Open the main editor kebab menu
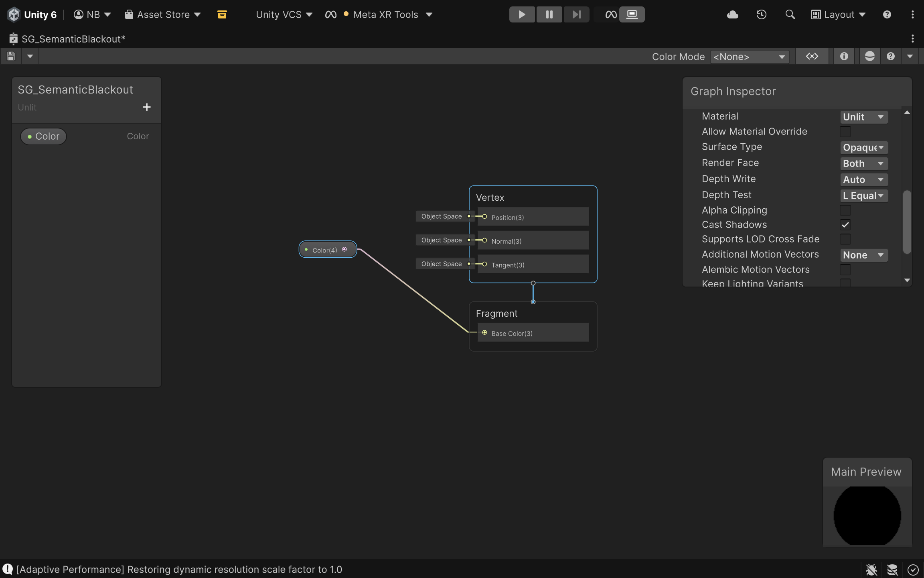Screen dimensions: 924x578 [x=913, y=14]
